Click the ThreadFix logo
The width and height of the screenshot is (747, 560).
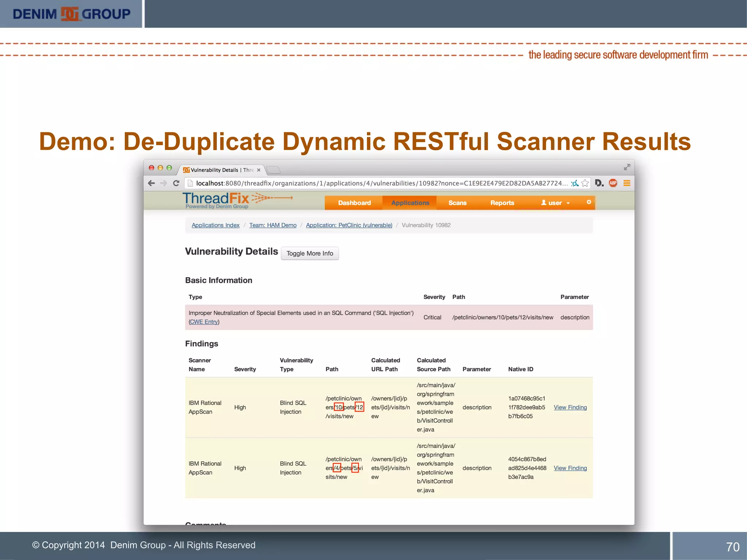click(x=237, y=200)
